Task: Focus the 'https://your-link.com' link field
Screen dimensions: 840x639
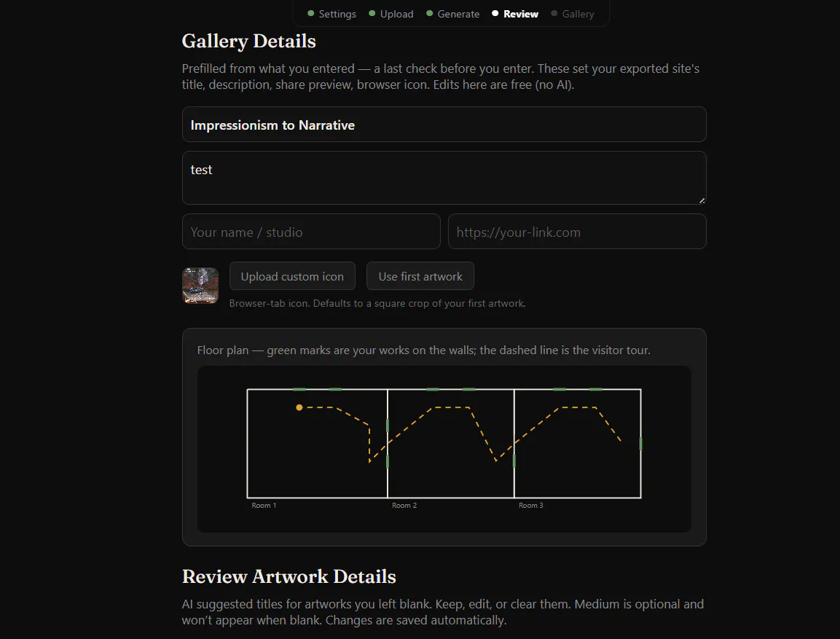Action: (x=577, y=232)
